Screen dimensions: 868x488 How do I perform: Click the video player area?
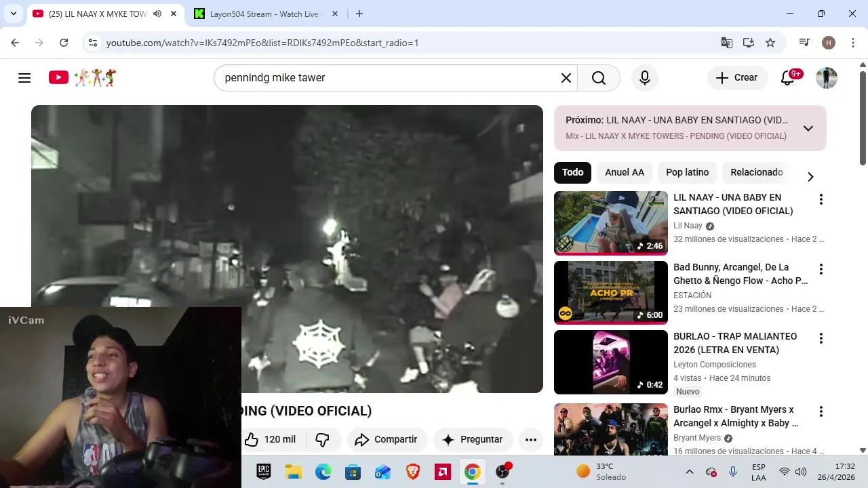(x=287, y=249)
